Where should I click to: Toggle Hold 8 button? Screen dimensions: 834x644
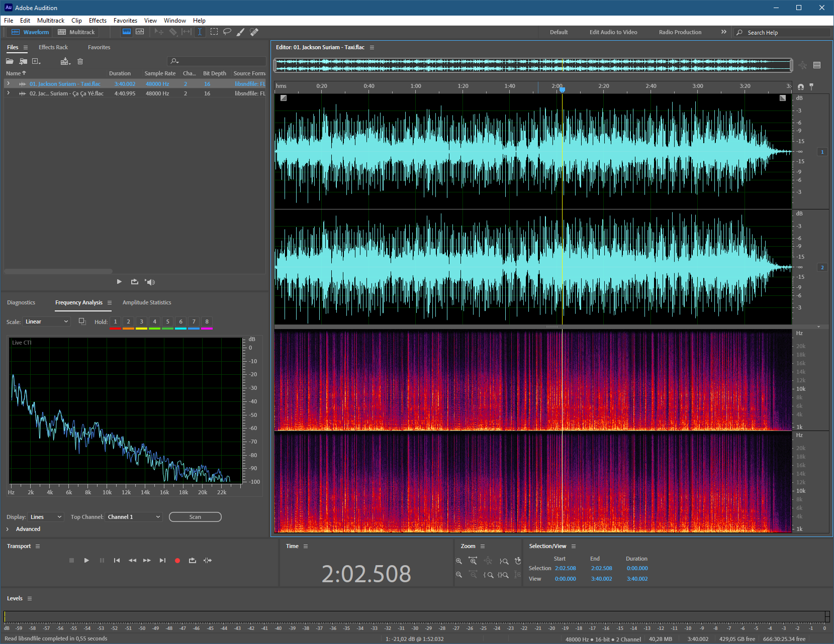[207, 321]
